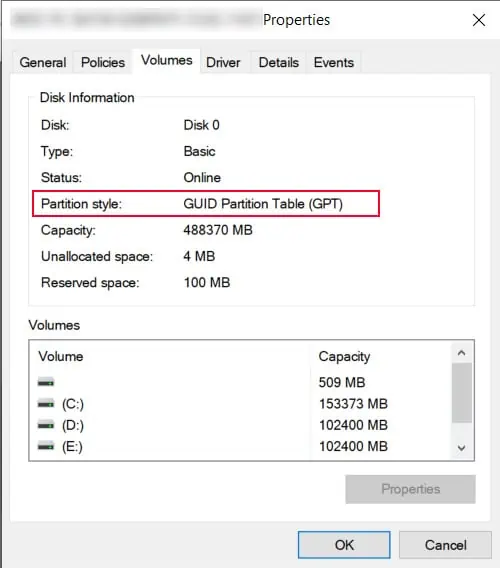Image resolution: width=500 pixels, height=568 pixels.
Task: Switch to the Driver tab
Action: click(223, 62)
